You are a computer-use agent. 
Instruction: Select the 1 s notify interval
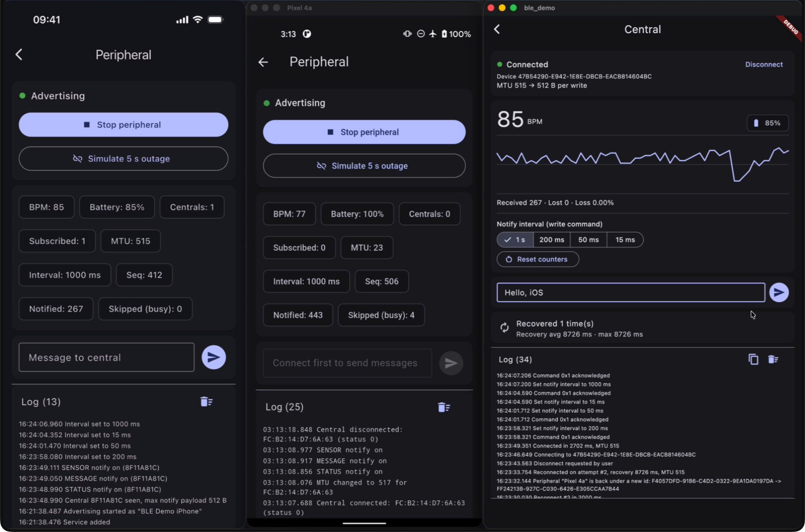tap(515, 240)
